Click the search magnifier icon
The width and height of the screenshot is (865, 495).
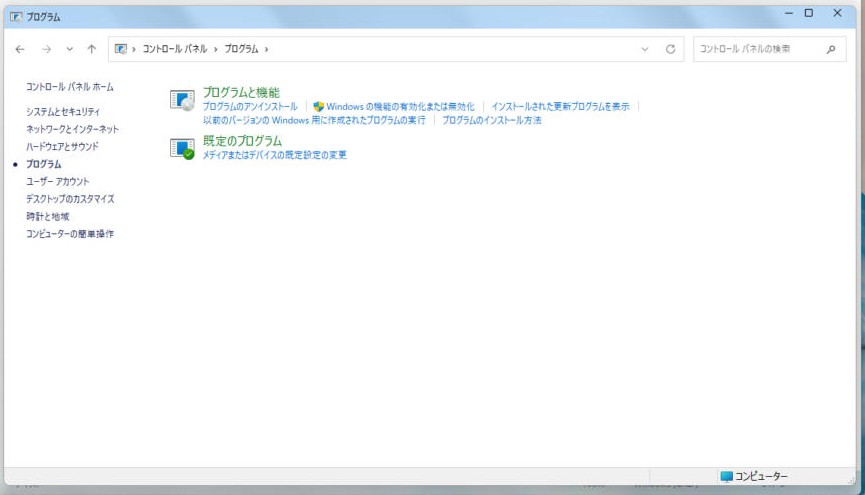point(831,49)
